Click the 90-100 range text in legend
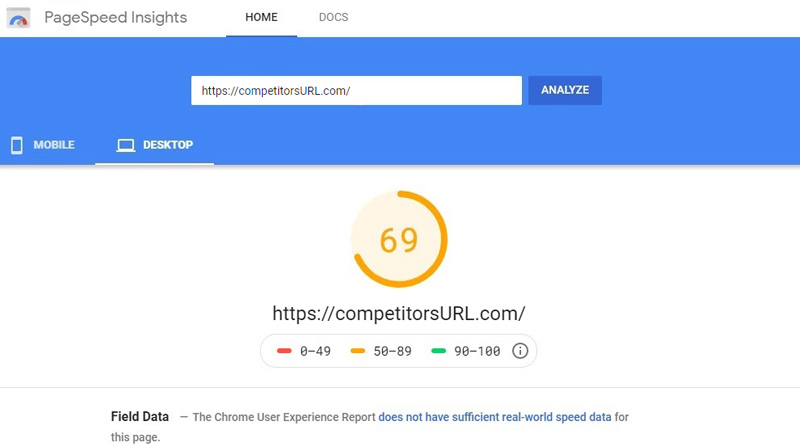 [x=477, y=351]
